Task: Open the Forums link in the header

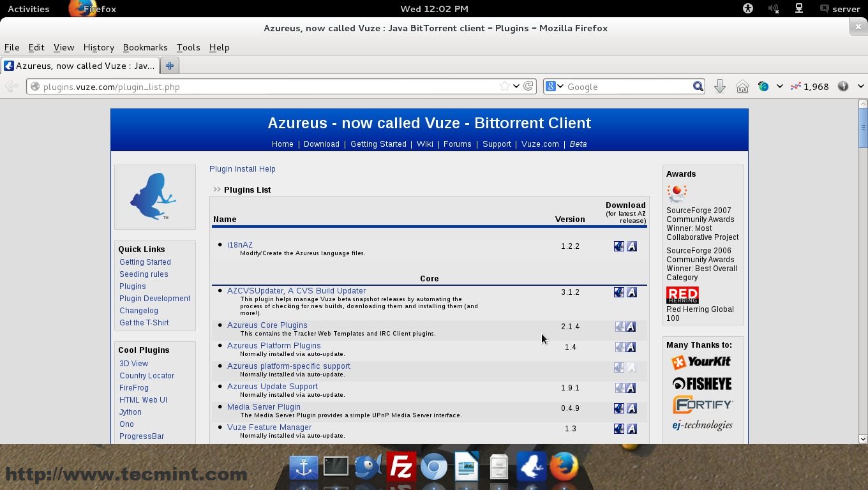Action: point(458,144)
